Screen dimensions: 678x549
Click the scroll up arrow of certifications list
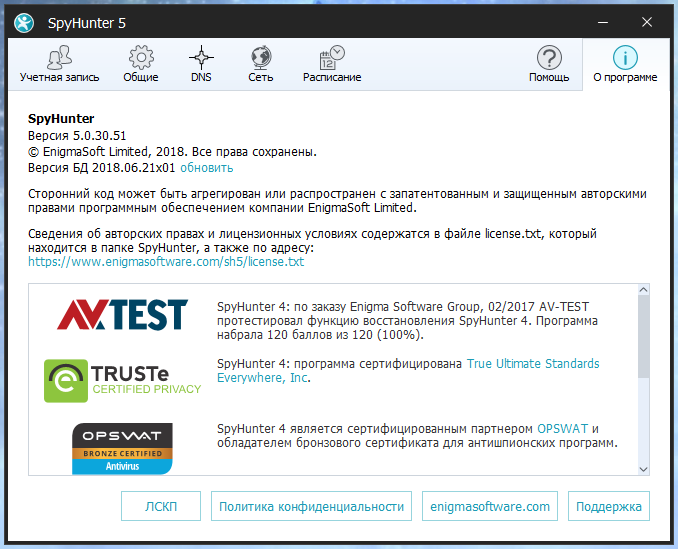[x=643, y=290]
